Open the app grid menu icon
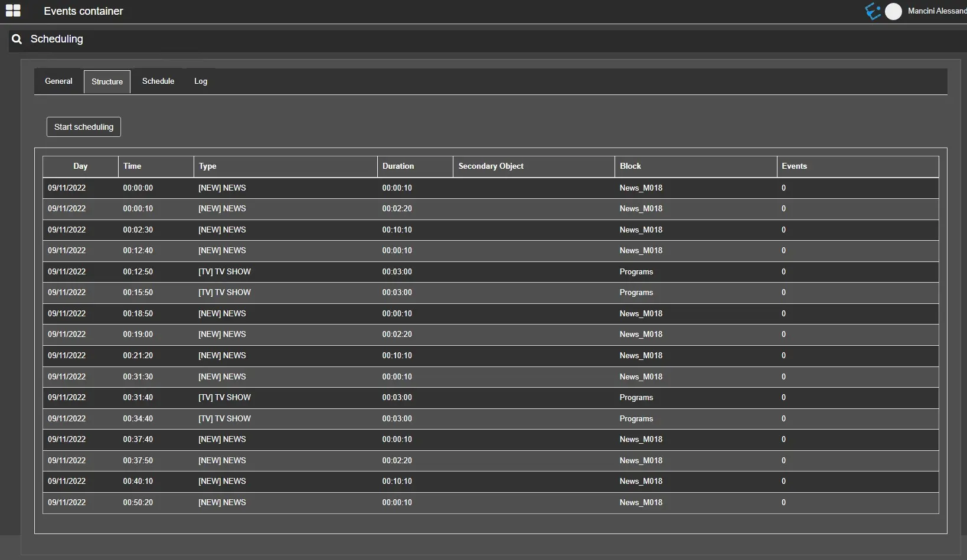The height and width of the screenshot is (560, 967). (x=13, y=11)
